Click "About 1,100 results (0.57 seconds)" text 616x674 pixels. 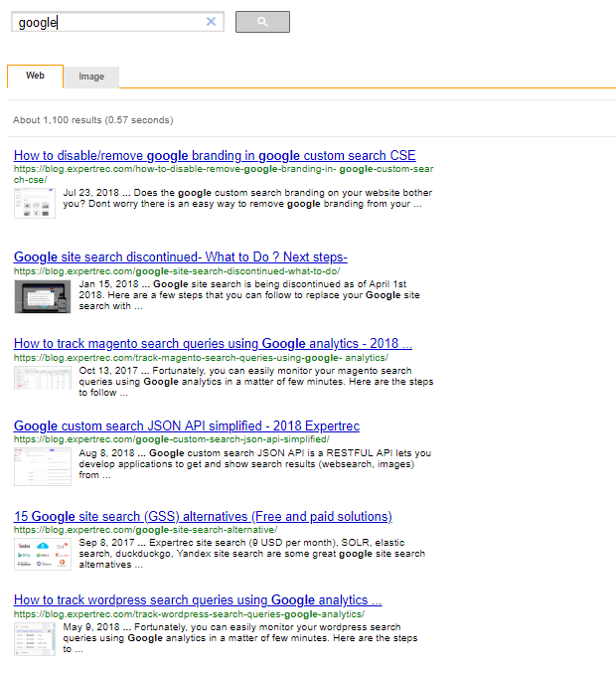[93, 120]
